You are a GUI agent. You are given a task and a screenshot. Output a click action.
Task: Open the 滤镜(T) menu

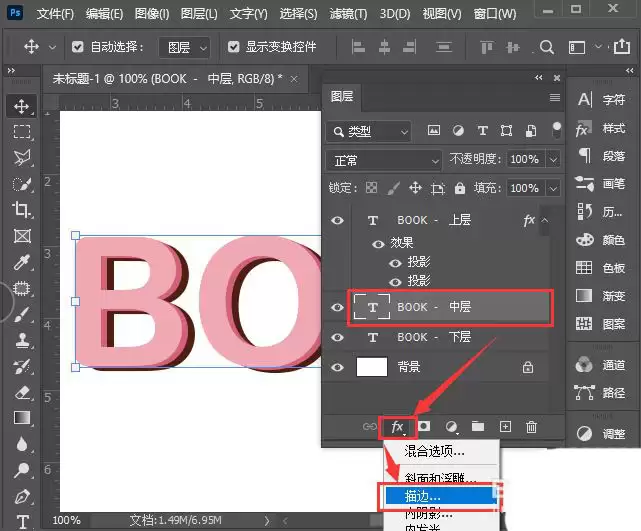point(349,14)
